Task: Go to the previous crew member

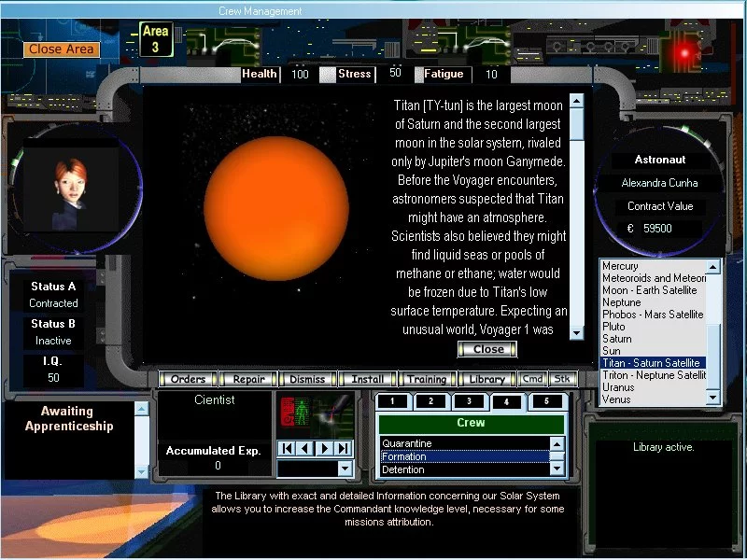Action: point(305,448)
